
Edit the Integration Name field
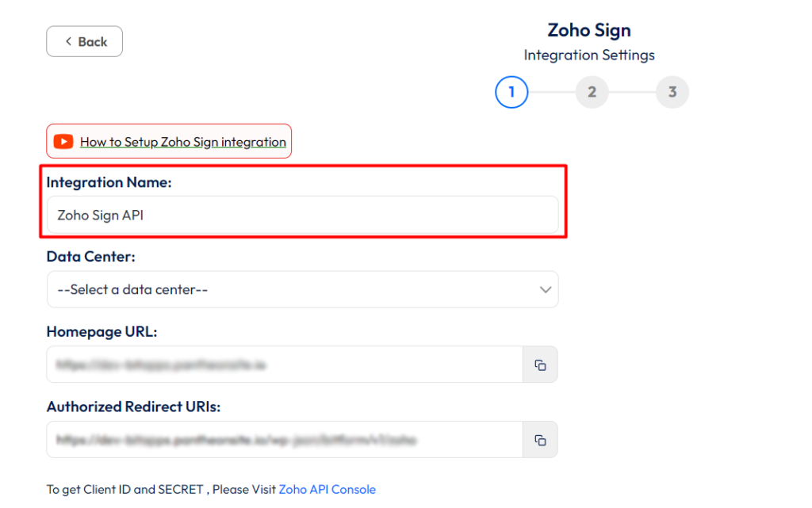pos(301,214)
